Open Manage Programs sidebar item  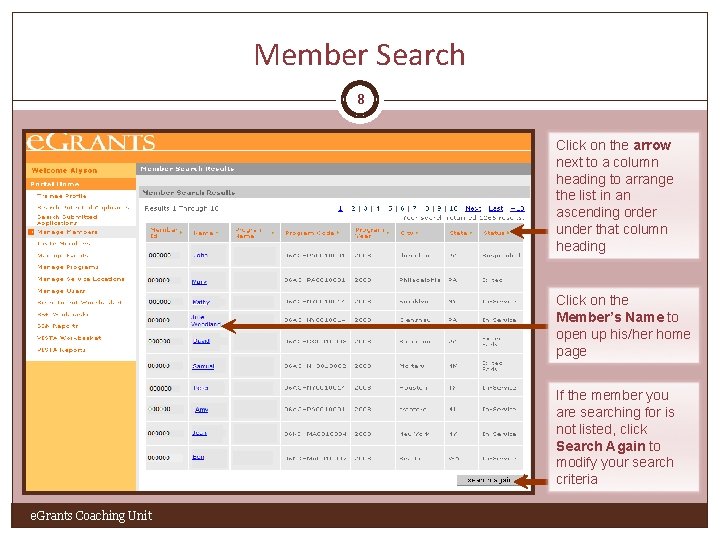pos(68,267)
